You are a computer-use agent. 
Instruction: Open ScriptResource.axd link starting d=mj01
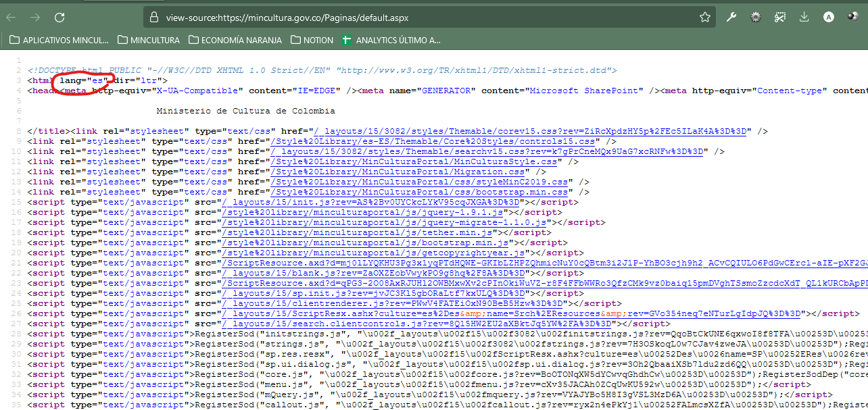coord(544,263)
